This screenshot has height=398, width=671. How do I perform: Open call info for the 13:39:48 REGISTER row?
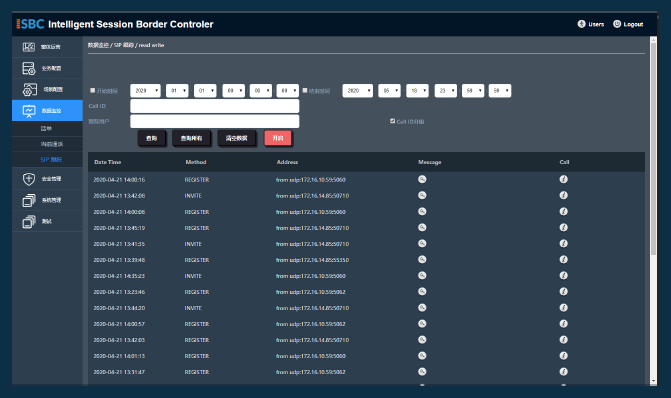(564, 259)
